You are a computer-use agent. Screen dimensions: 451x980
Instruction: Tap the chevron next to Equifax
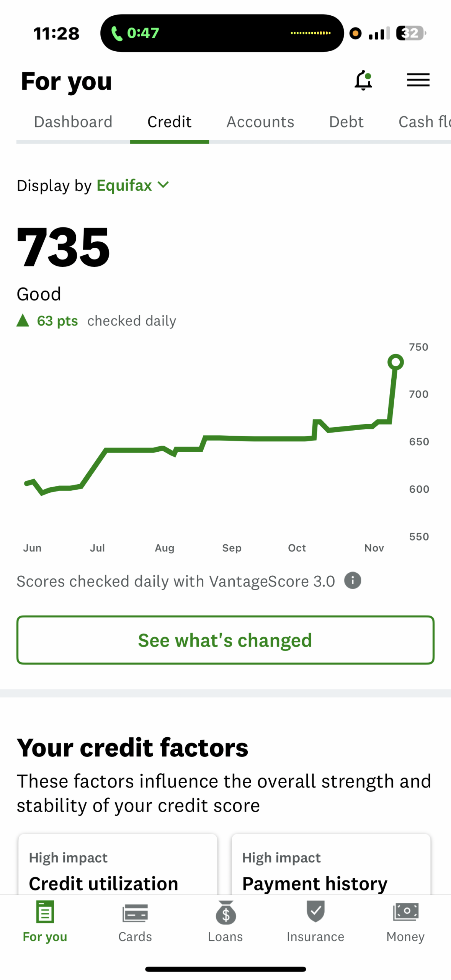pos(163,185)
